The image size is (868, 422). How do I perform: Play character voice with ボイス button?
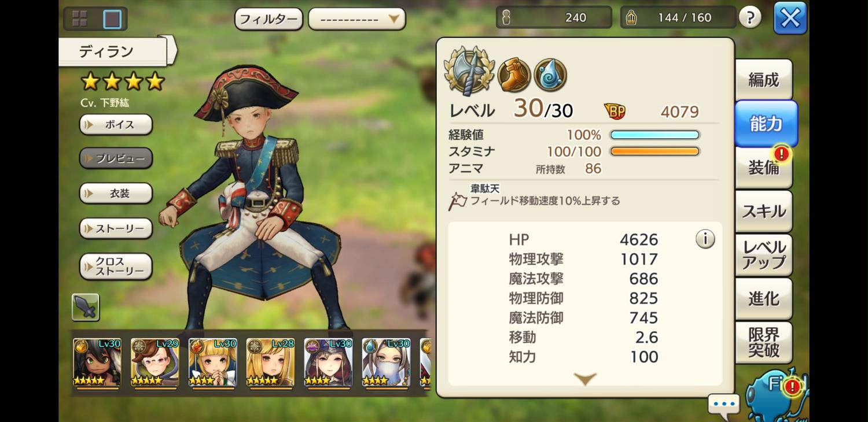pos(116,124)
